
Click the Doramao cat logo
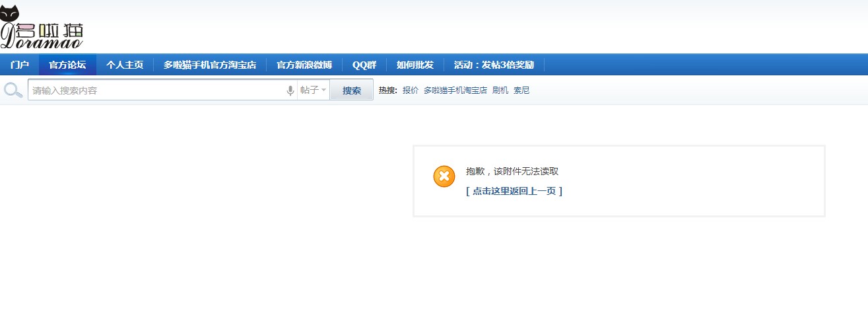point(42,27)
